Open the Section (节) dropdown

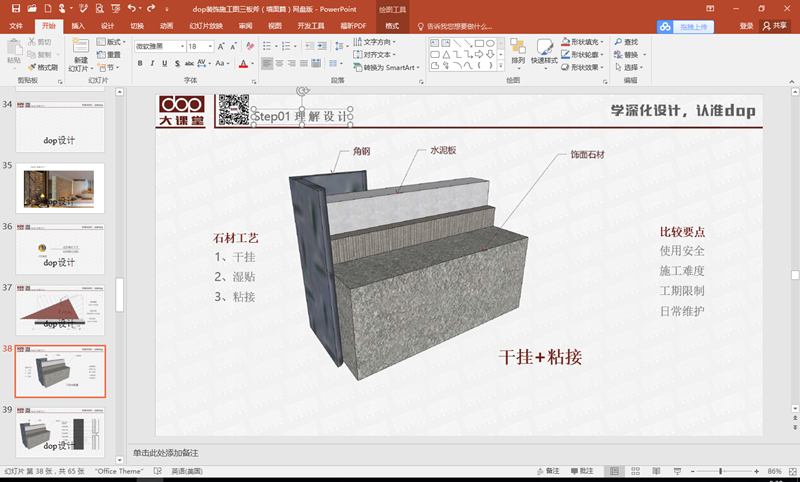click(108, 67)
